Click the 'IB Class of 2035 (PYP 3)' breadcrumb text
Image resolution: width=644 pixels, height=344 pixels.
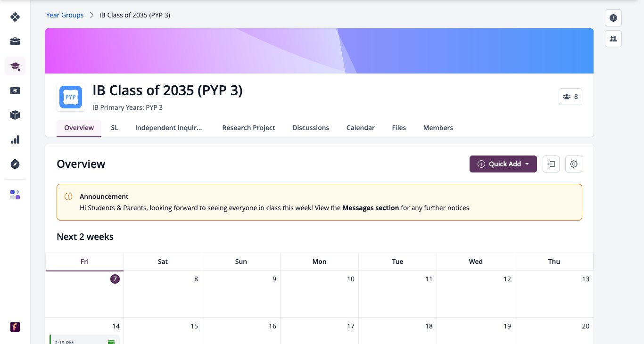click(135, 15)
